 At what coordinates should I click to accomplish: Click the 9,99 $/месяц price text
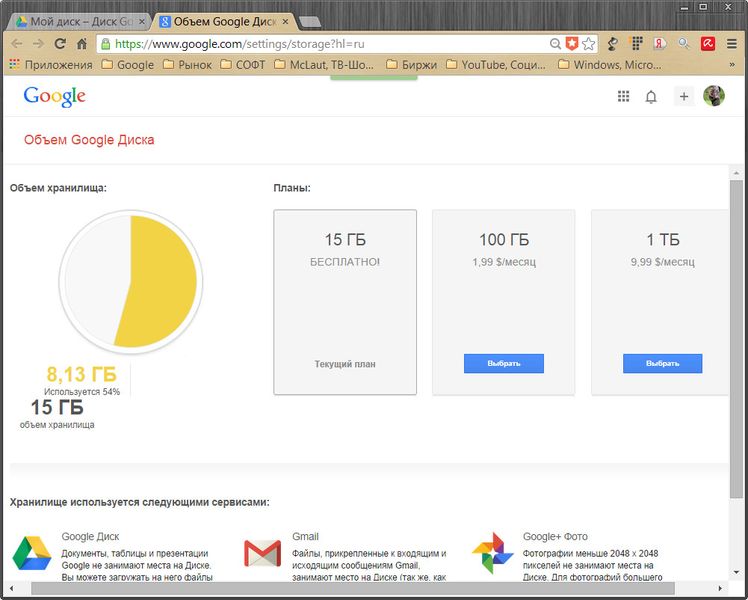[663, 262]
